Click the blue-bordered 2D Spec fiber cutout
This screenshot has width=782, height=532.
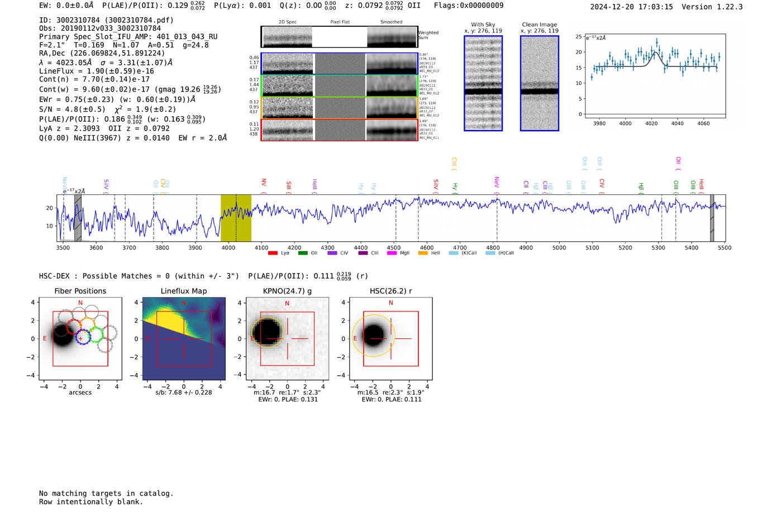(288, 64)
